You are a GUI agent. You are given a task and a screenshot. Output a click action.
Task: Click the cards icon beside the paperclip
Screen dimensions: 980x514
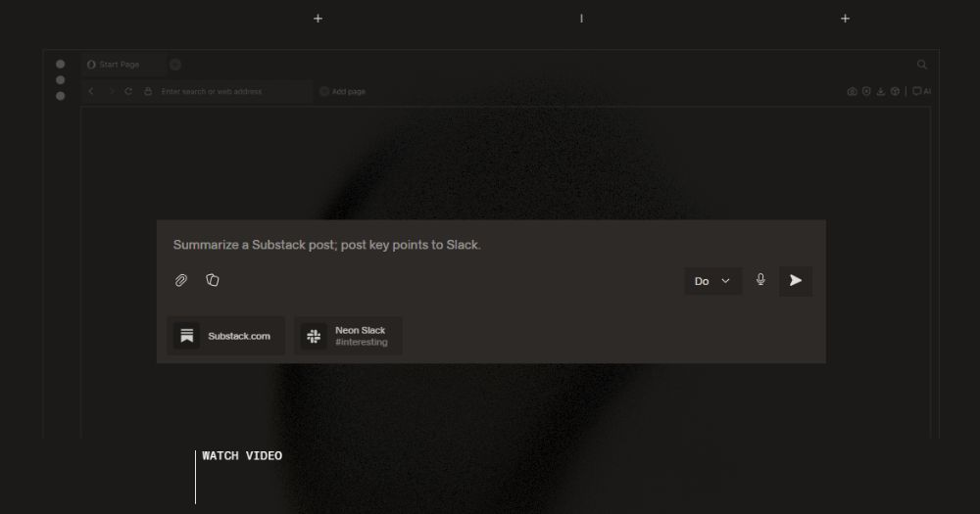(x=213, y=280)
